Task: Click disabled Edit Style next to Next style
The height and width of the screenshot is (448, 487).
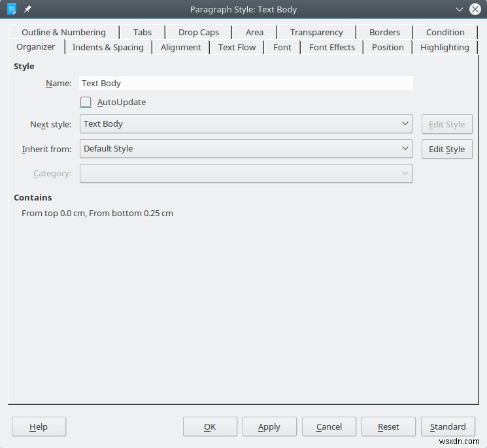Action: tap(447, 125)
